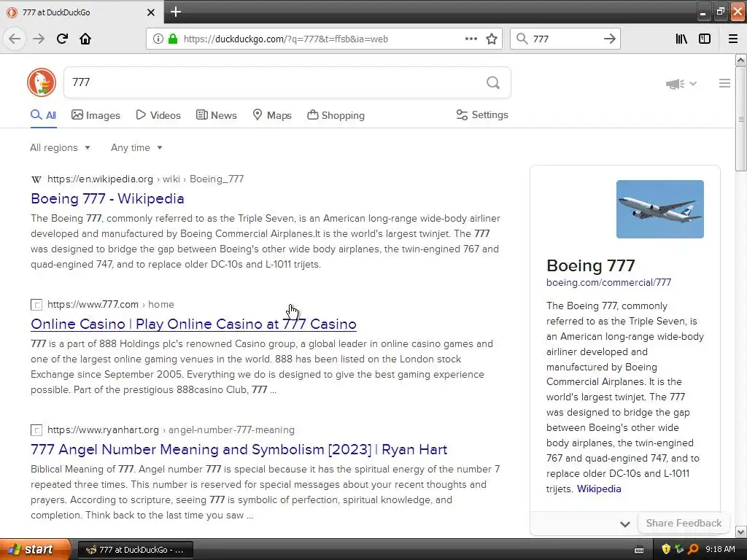
Task: Focus the browser search bar containing 777
Action: pos(565,39)
